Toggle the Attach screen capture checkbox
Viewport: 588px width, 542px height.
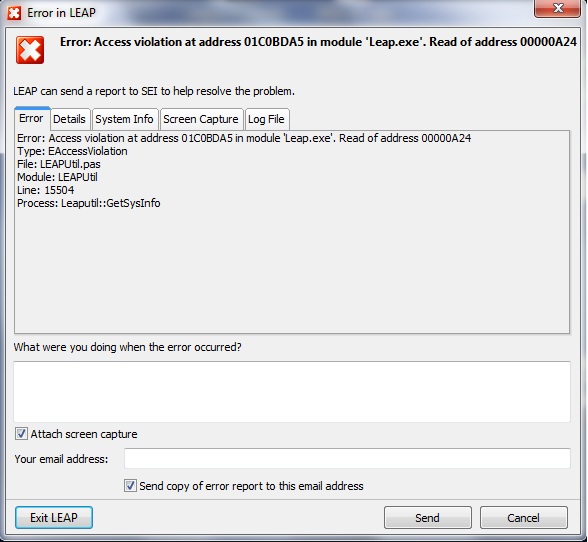tap(21, 434)
